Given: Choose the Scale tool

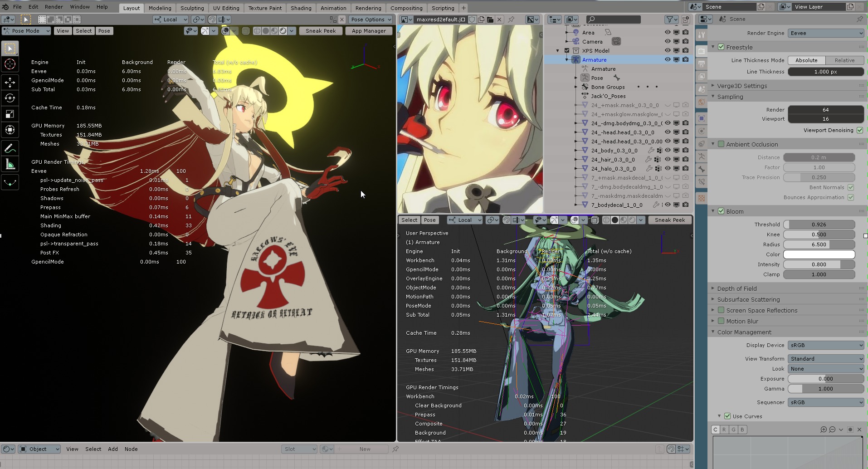Looking at the screenshot, I should click(x=10, y=114).
